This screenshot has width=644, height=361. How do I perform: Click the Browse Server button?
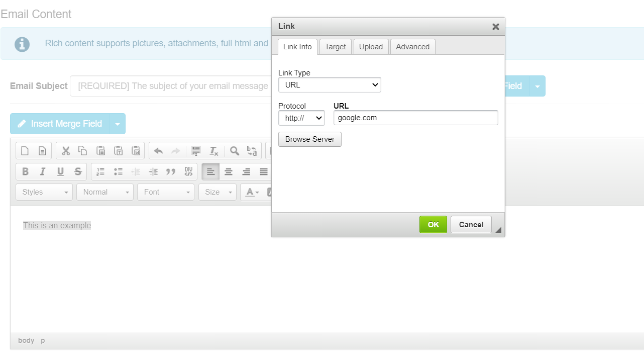point(310,139)
